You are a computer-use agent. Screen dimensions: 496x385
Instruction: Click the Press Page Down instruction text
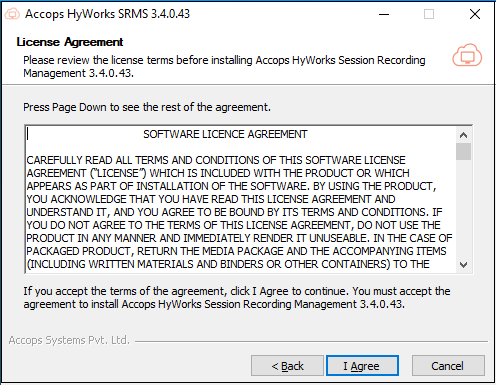[147, 107]
